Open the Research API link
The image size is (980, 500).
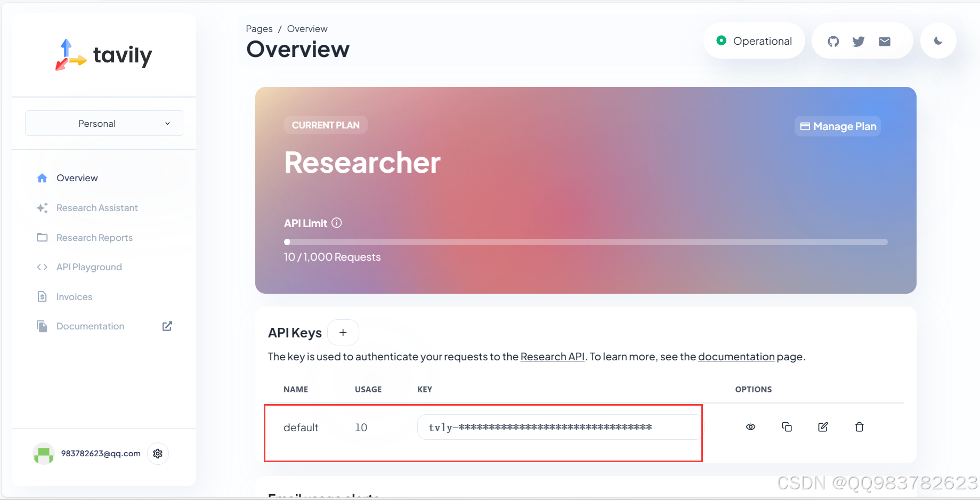click(x=552, y=357)
